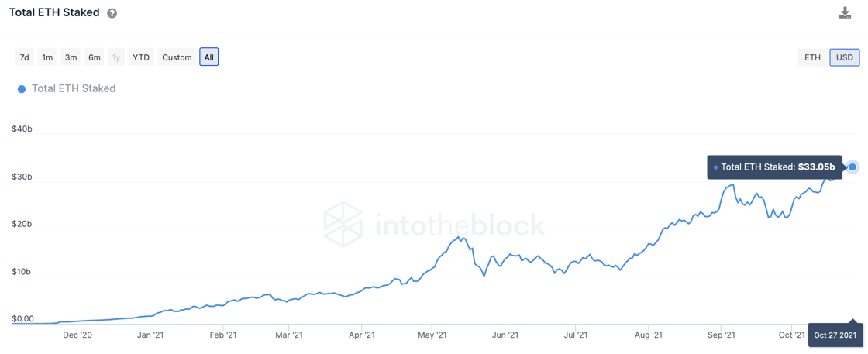Show the All time range
Viewport: 868px width, 354px height.
208,57
